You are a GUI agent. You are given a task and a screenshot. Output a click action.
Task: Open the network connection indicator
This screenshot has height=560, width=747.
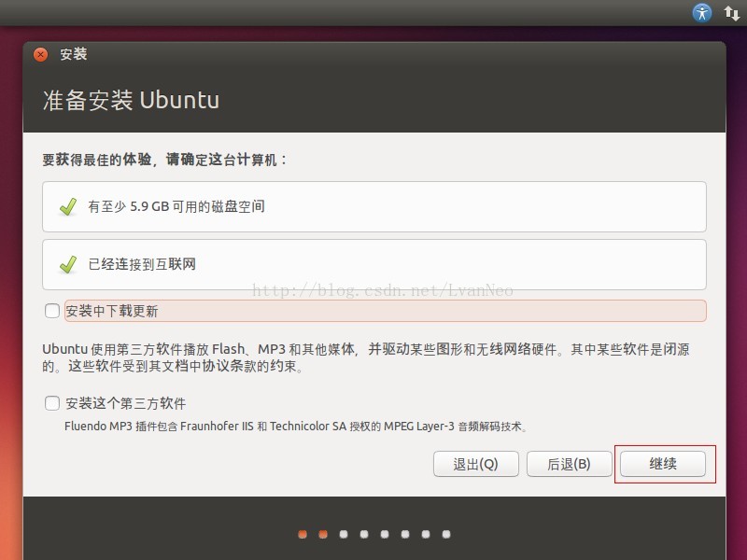(x=732, y=13)
